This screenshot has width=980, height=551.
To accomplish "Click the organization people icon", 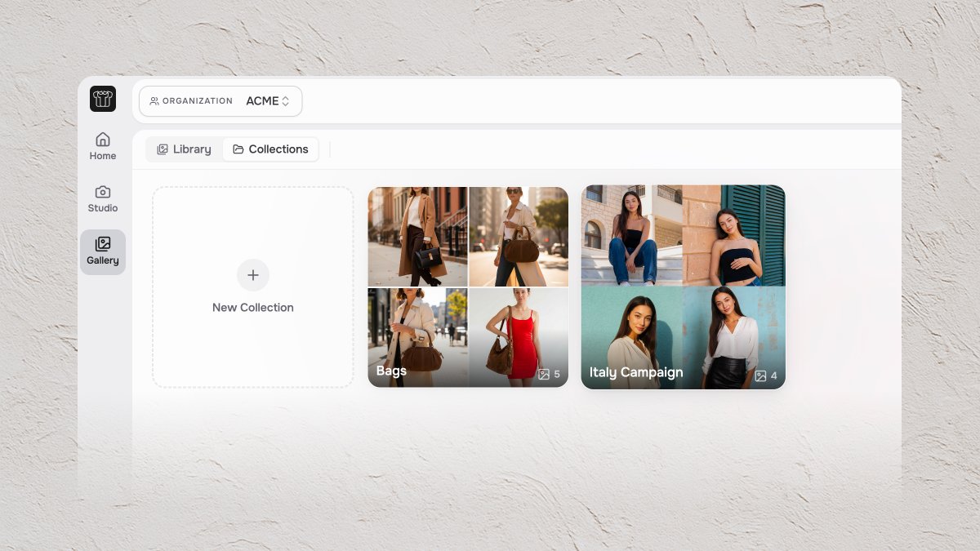I will (154, 101).
